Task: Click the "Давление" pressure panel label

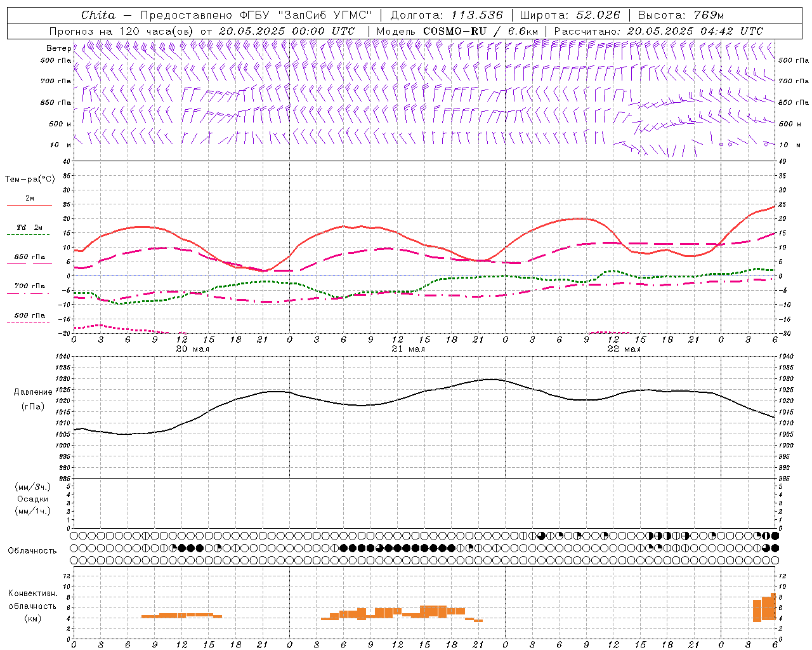Action: (33, 392)
